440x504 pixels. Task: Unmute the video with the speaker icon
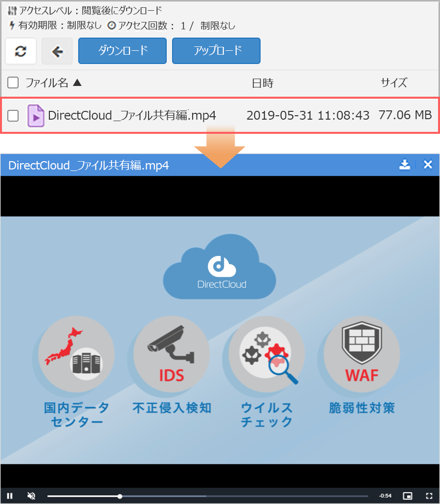pos(31,496)
